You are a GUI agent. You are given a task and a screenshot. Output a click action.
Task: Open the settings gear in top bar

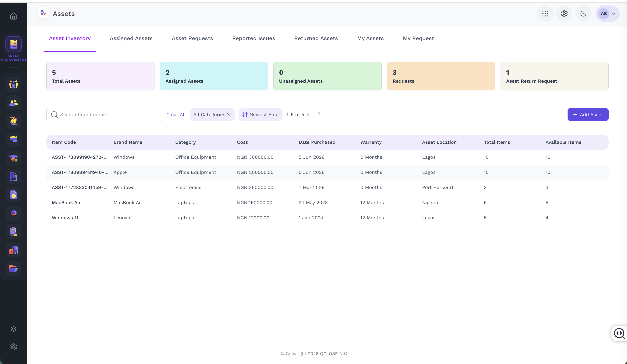coord(564,14)
